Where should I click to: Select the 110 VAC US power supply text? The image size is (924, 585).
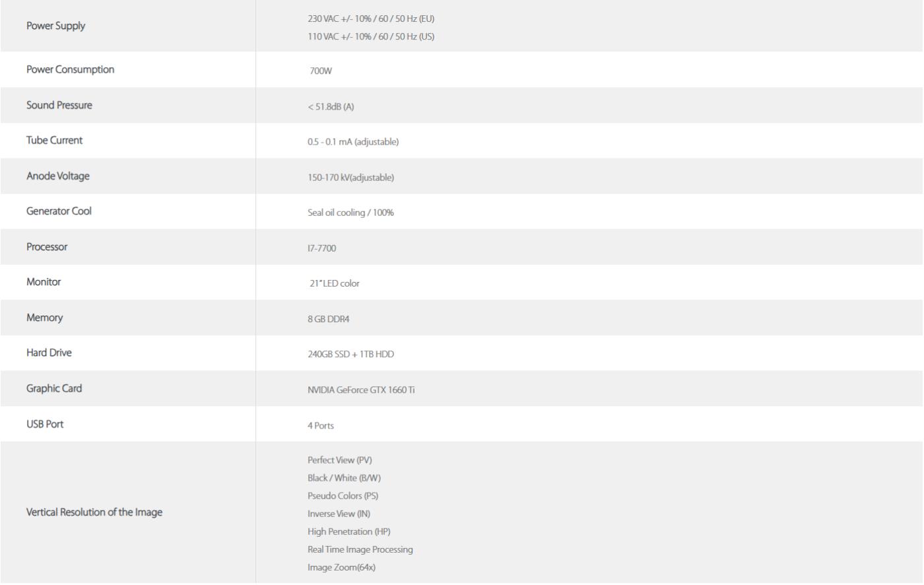[x=371, y=36]
